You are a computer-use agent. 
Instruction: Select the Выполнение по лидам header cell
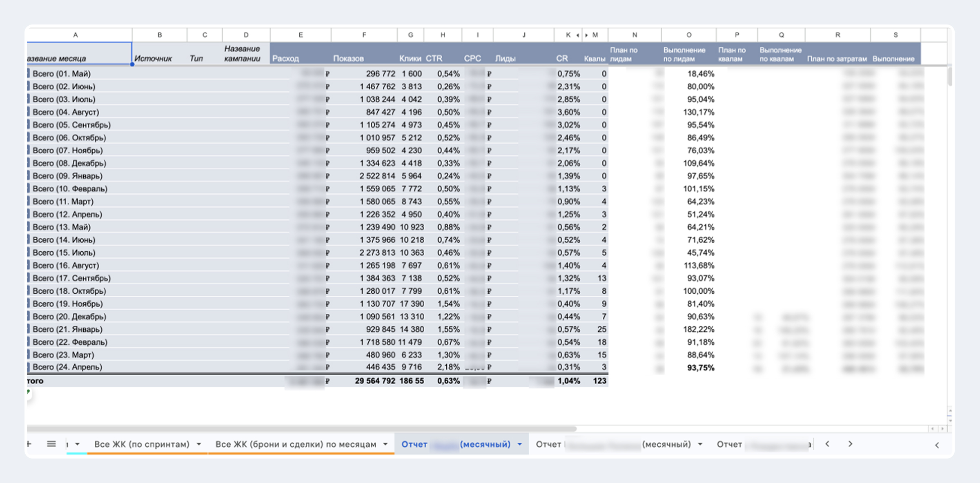pos(689,53)
